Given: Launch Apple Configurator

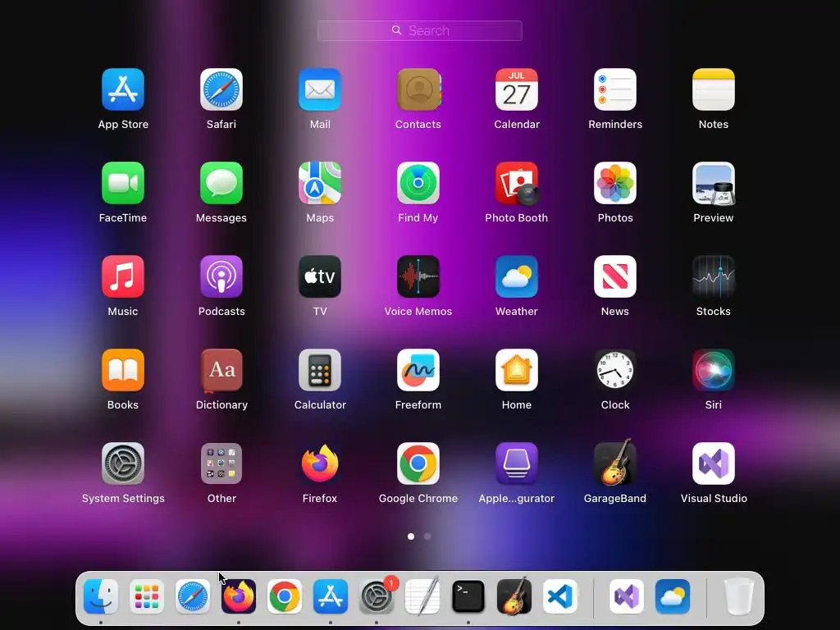Looking at the screenshot, I should click(x=517, y=463).
